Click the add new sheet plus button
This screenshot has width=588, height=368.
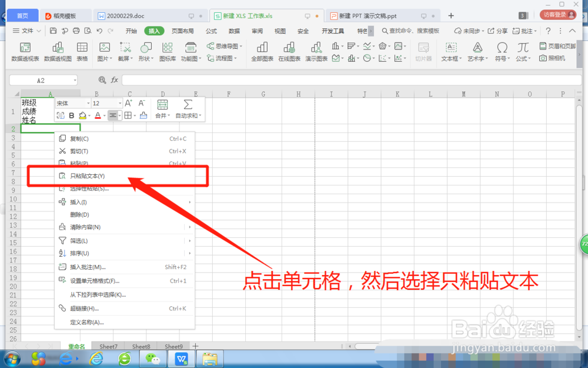(x=195, y=346)
